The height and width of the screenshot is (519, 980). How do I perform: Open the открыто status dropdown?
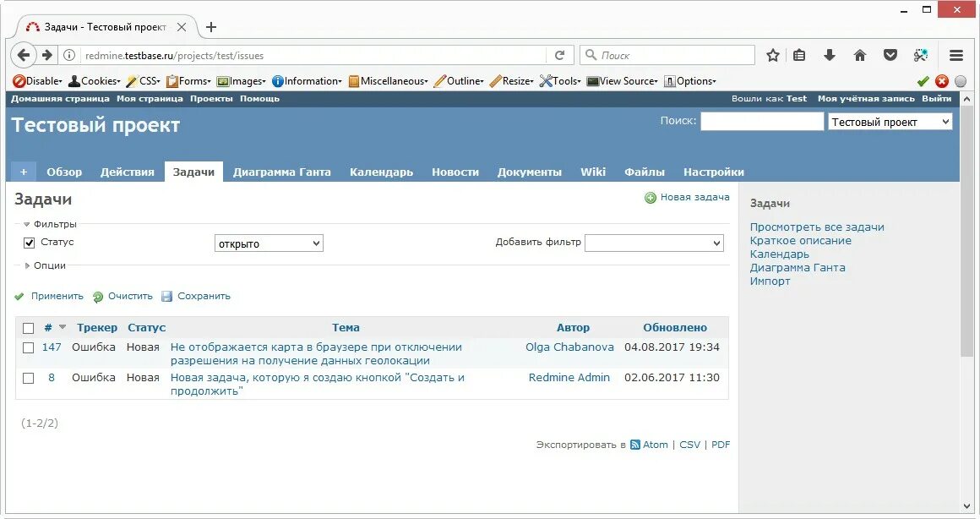pos(269,243)
